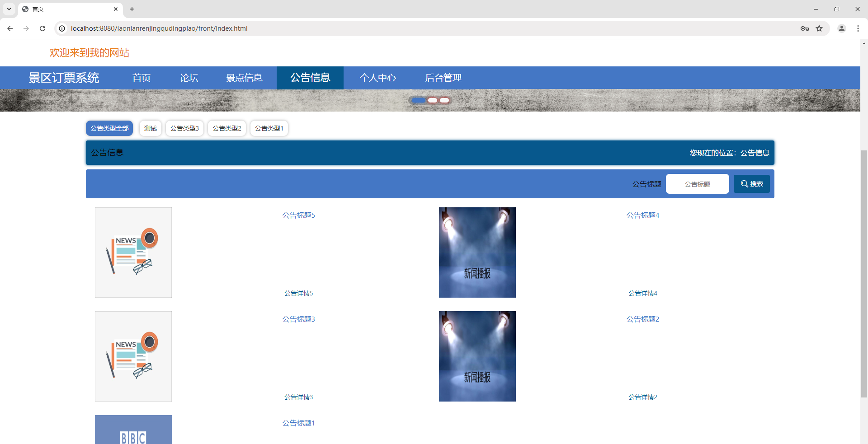
Task: Select the 公告信息 navigation item
Action: (x=310, y=78)
